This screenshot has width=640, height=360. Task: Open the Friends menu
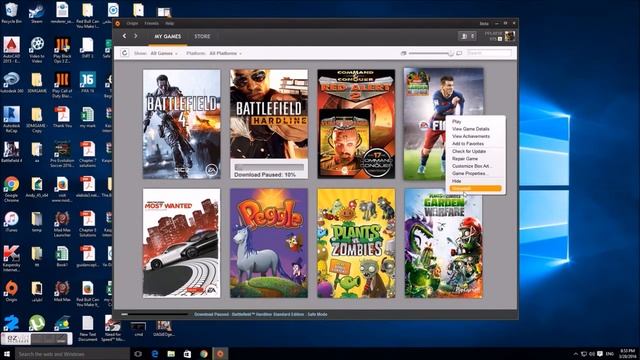(x=151, y=24)
